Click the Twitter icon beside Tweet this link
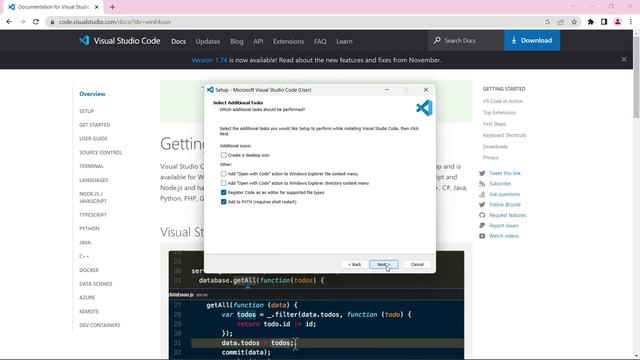Viewport: 640px width, 360px height. [482, 173]
